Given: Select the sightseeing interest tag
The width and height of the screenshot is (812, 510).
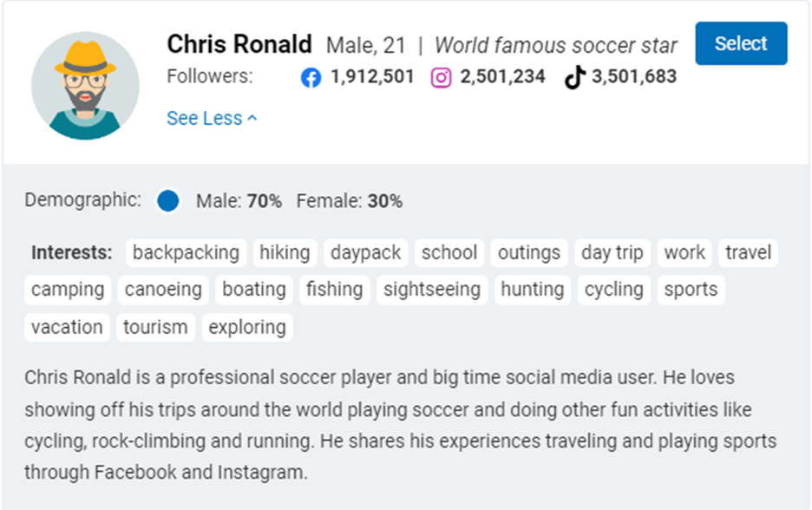Looking at the screenshot, I should [432, 290].
